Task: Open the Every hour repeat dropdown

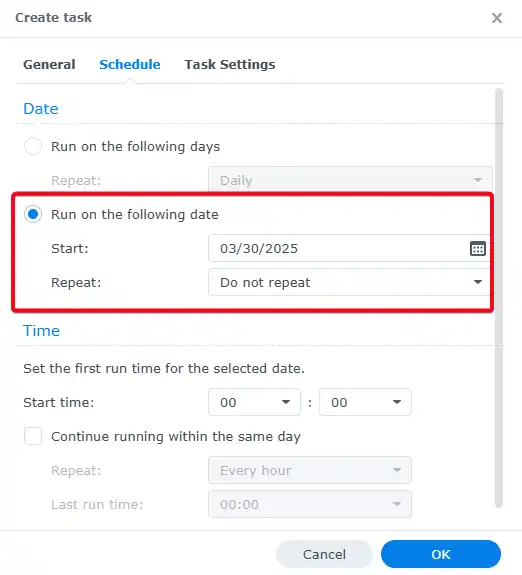Action: pyautogui.click(x=310, y=470)
